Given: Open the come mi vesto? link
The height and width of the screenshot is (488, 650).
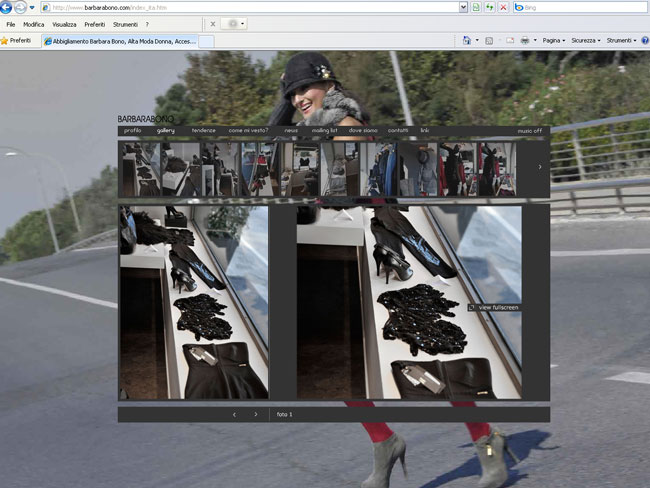Looking at the screenshot, I should (x=248, y=131).
